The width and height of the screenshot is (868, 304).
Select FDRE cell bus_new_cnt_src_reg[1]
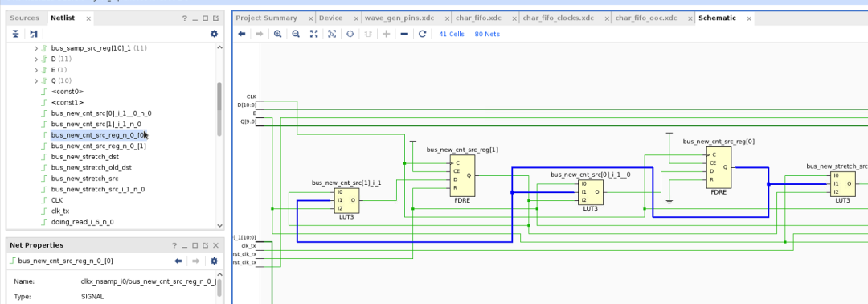pyautogui.click(x=461, y=175)
